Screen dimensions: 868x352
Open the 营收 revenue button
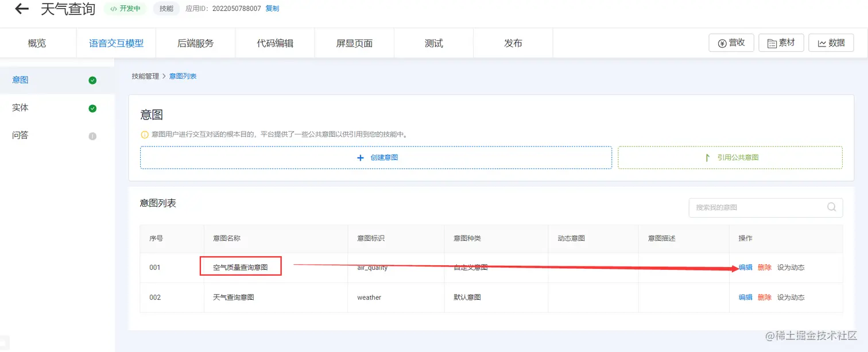tap(731, 42)
